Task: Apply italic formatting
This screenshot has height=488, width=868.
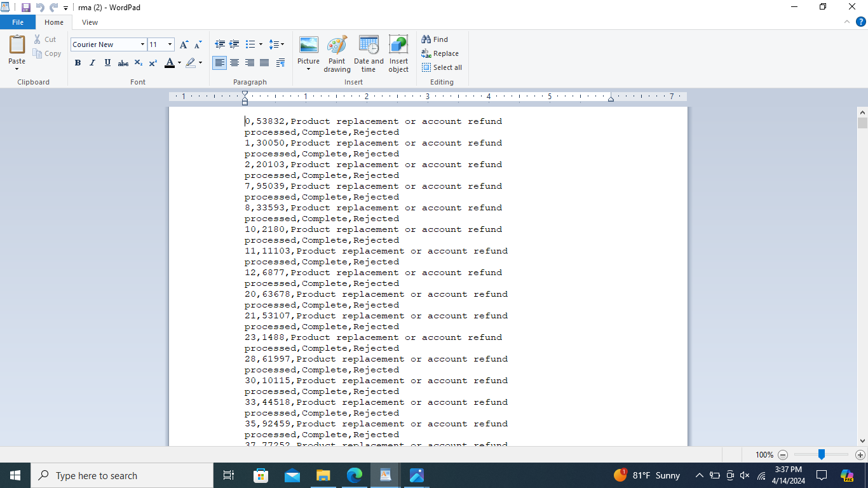Action: (x=92, y=63)
